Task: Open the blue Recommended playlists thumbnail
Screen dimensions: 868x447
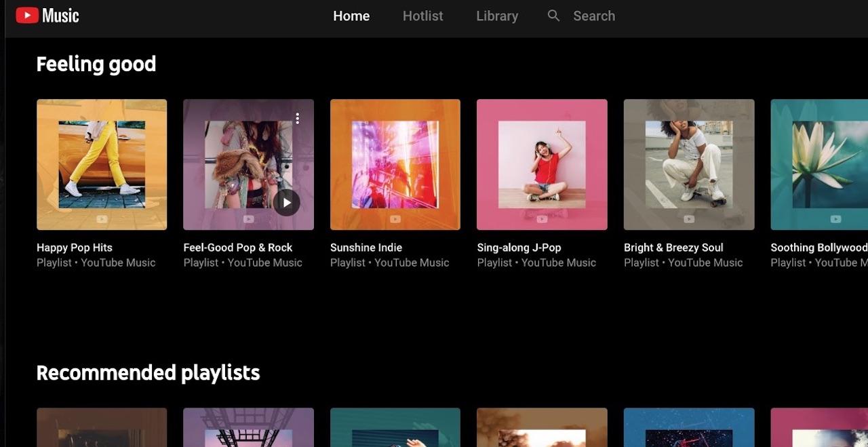Action: pos(689,427)
